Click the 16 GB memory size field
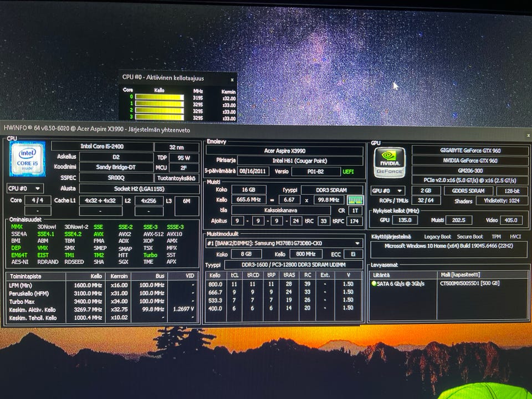This screenshot has height=399, width=532. (248, 190)
